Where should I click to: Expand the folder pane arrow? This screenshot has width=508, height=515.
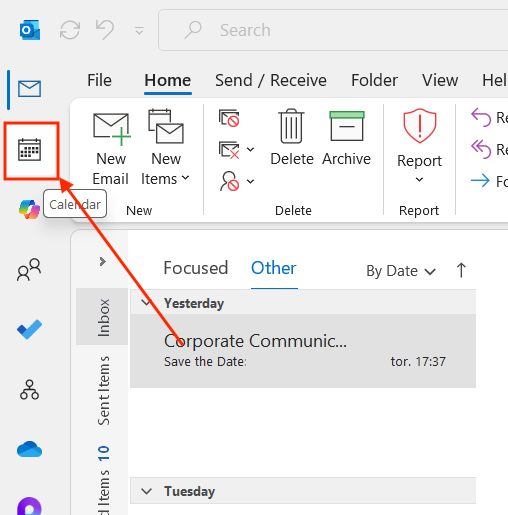pos(103,261)
